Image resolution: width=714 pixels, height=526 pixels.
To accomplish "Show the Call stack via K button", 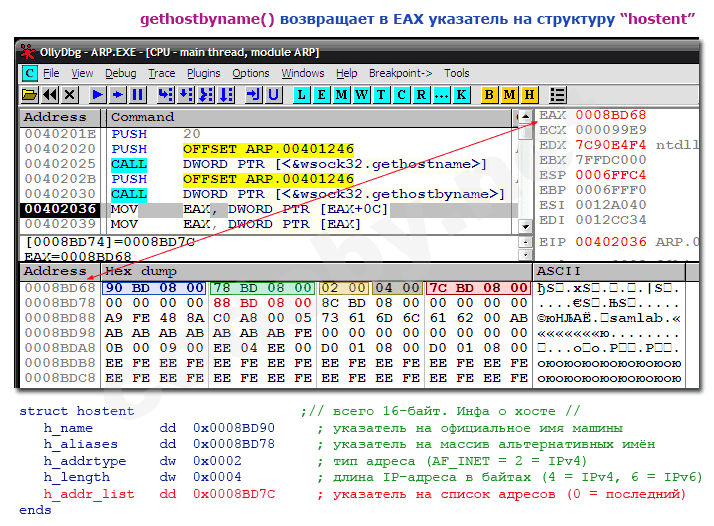I will (461, 94).
